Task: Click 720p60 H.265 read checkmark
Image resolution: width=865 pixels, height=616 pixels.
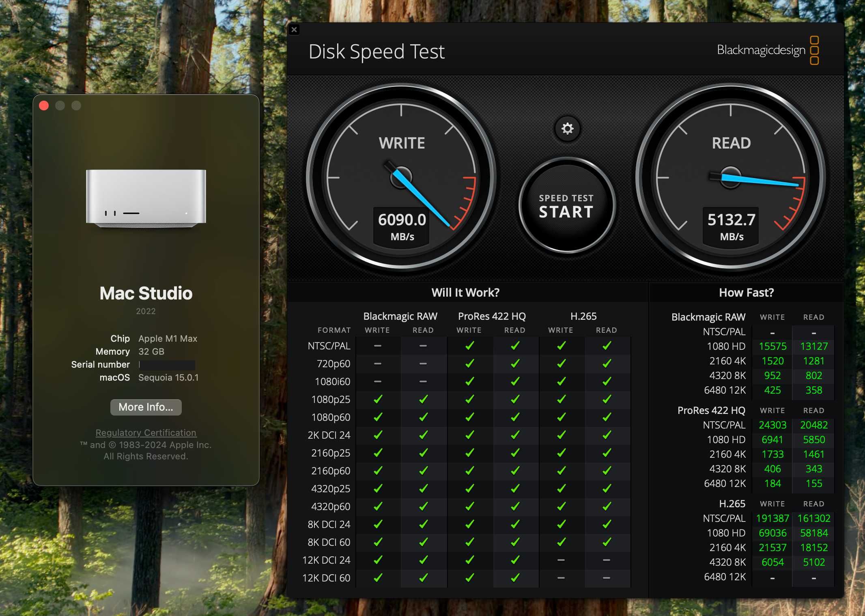Action: pos(607,364)
